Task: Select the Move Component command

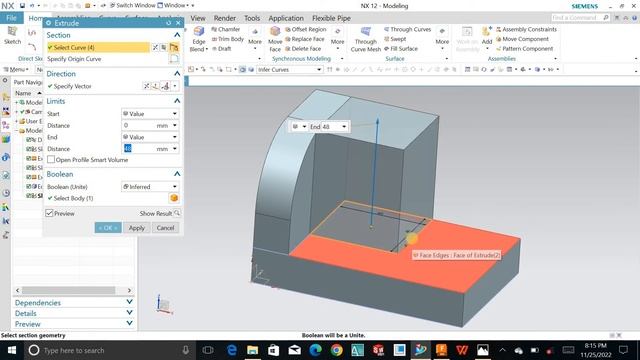Action: (522, 39)
